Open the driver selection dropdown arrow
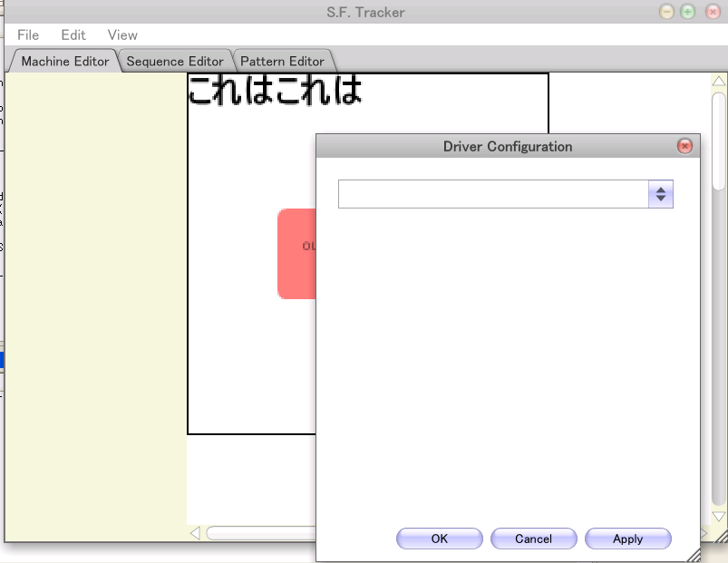Screen dimensions: 728x563 661,194
